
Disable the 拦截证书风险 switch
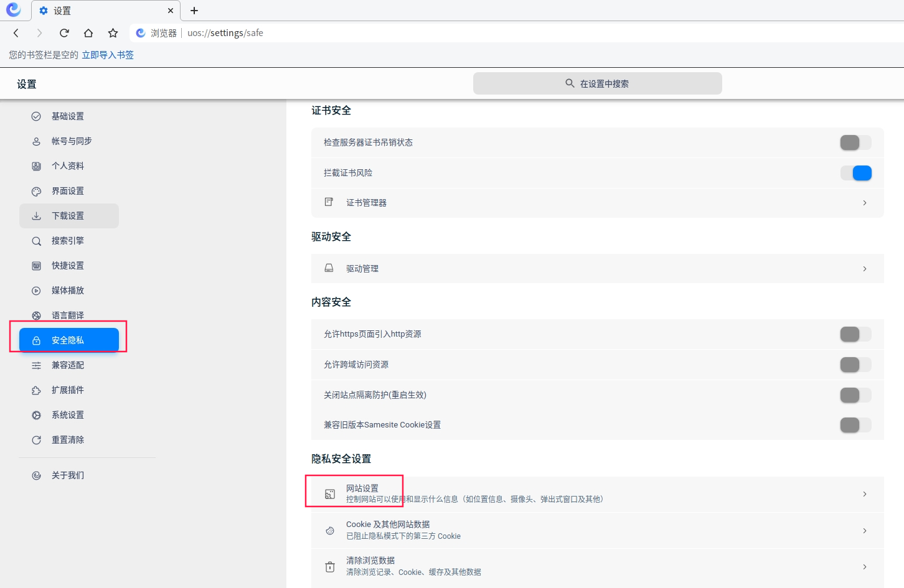[x=855, y=173]
